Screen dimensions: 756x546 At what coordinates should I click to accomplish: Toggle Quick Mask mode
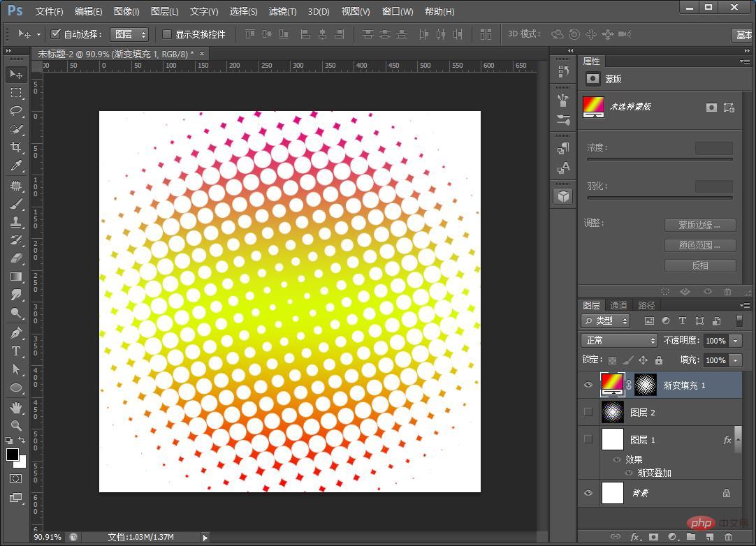[x=16, y=478]
